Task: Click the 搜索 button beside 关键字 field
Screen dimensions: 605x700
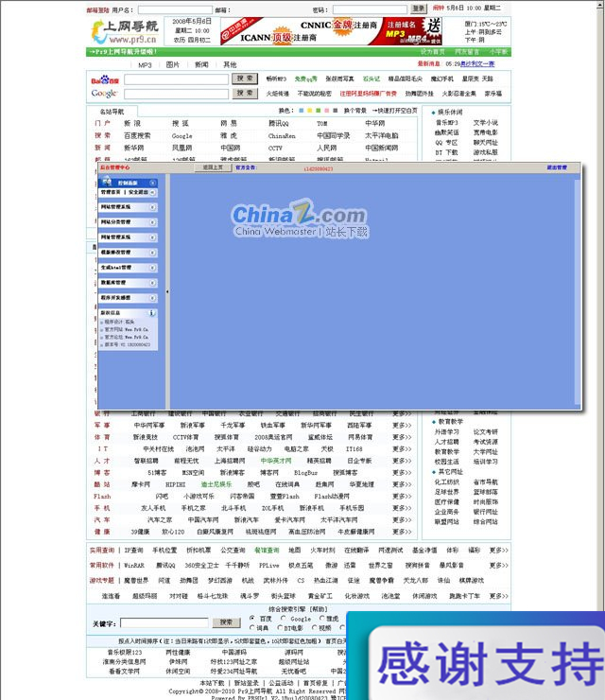Action: pyautogui.click(x=226, y=622)
